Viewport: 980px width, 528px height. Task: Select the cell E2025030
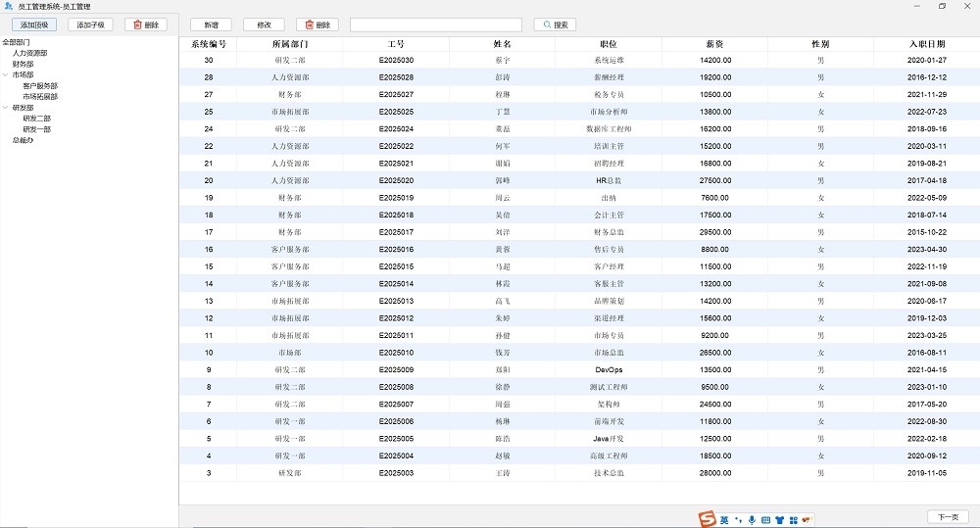[x=396, y=60]
